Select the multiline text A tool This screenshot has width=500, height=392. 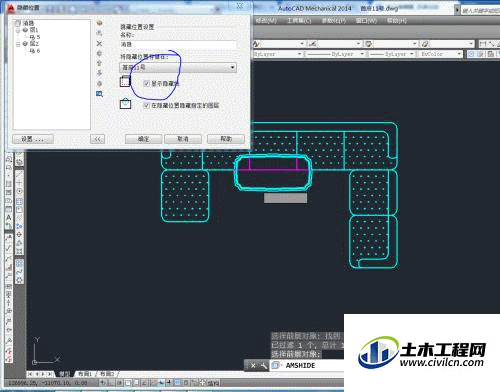(x=9, y=217)
